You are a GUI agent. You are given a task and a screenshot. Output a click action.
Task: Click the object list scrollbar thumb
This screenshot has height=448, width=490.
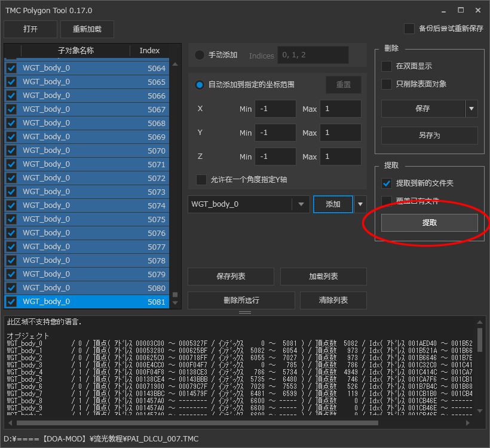[x=175, y=294]
